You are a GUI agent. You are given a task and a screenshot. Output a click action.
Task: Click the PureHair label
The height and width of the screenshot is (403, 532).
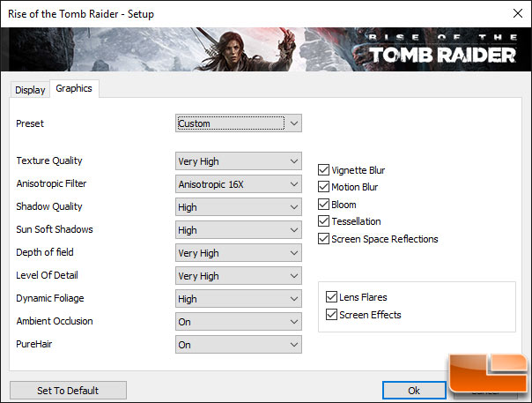tap(34, 344)
